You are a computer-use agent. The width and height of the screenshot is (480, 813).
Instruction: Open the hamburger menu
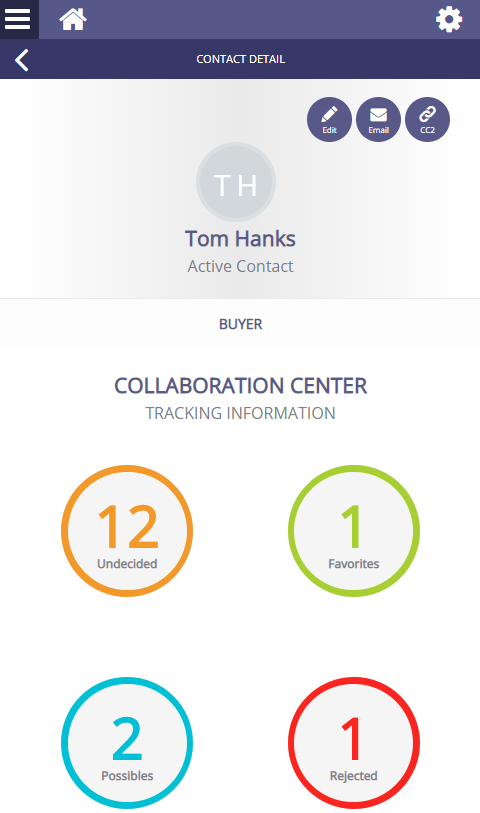click(x=18, y=19)
